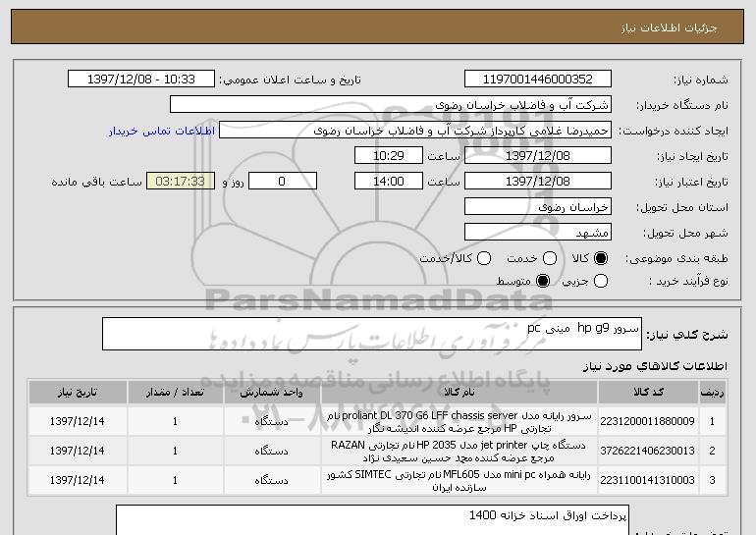This screenshot has width=756, height=535.
Task: Click item code 2231100141310003
Action: tap(647, 480)
